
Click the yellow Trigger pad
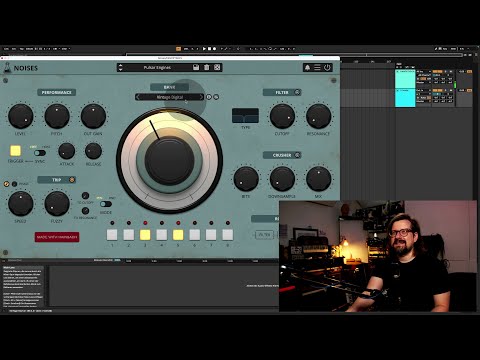[x=15, y=151]
